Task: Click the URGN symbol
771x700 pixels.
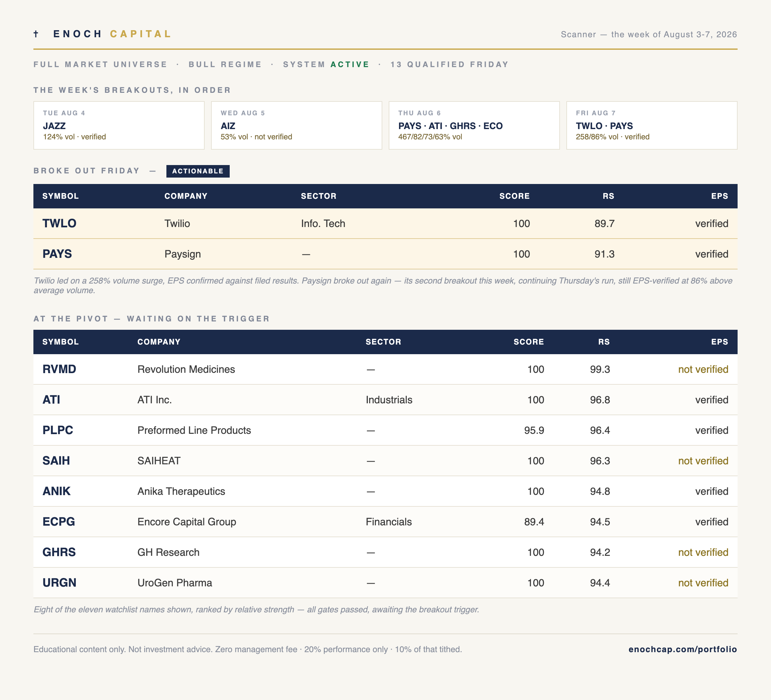Action: pyautogui.click(x=59, y=583)
